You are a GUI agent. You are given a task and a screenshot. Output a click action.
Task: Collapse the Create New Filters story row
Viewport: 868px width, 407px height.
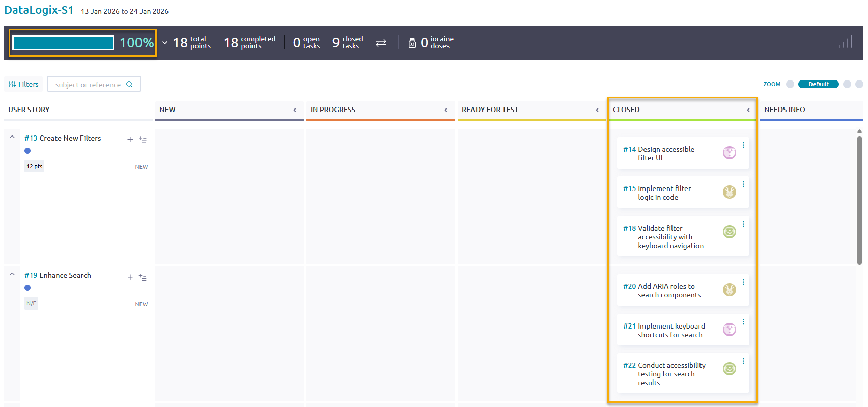point(12,137)
